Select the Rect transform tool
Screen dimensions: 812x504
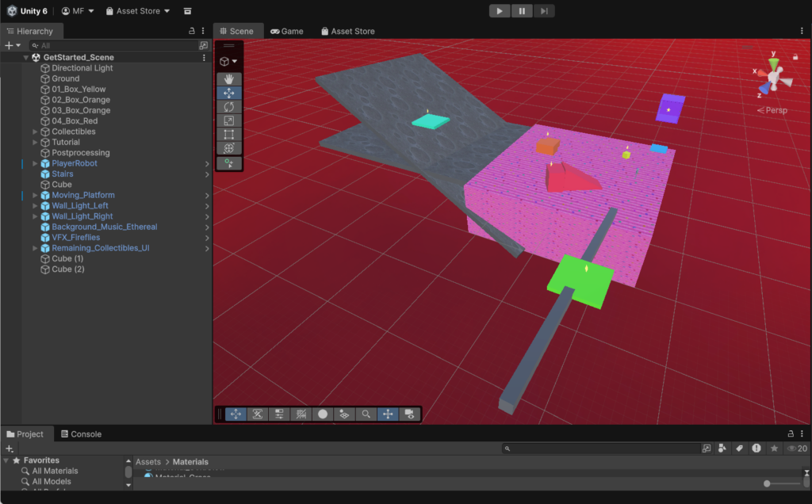(229, 135)
